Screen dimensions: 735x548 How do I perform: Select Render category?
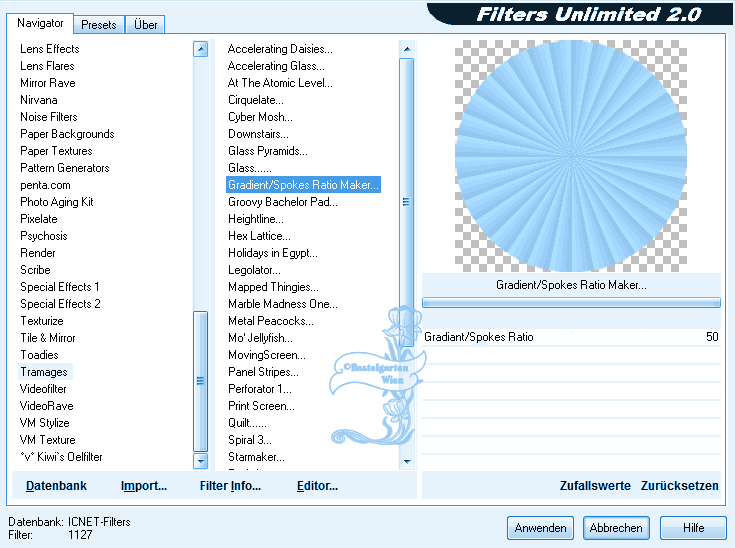pos(38,253)
